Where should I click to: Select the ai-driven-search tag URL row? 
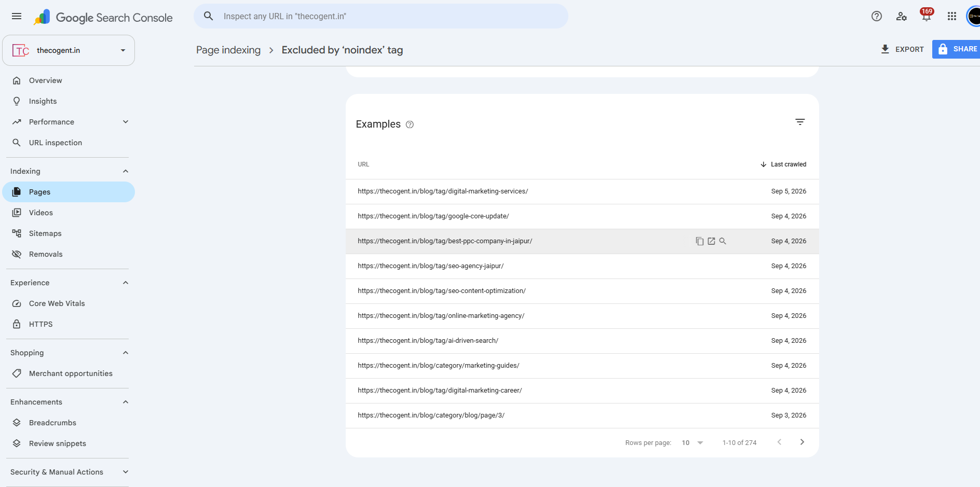[582, 341]
